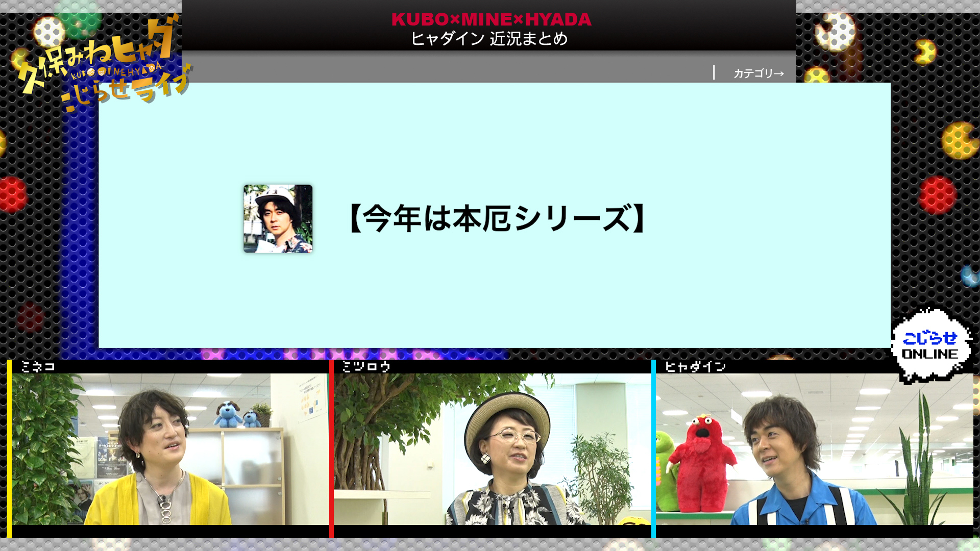This screenshot has height=551, width=980.
Task: Select the 今年は本厄シリーズ headline text
Action: [498, 219]
